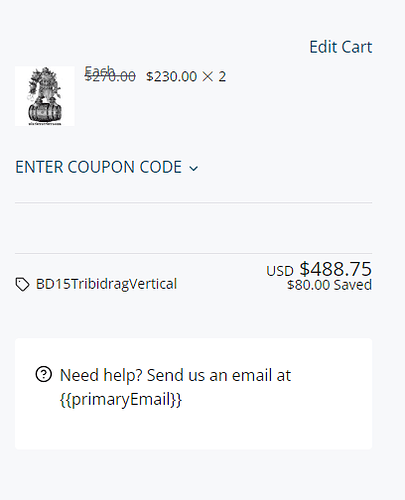Select the BD15TribidragVertical coupon label
The height and width of the screenshot is (500, 405).
pos(106,284)
